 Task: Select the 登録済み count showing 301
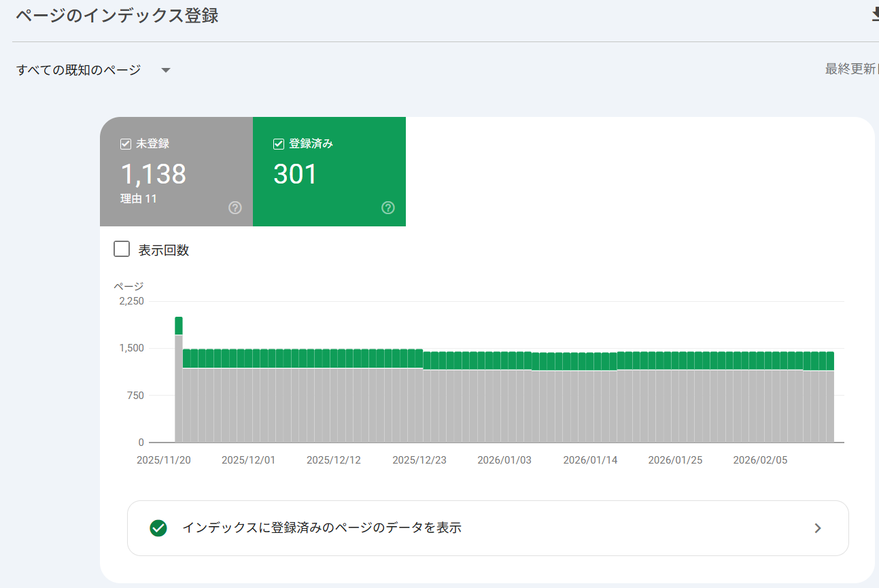pyautogui.click(x=294, y=174)
